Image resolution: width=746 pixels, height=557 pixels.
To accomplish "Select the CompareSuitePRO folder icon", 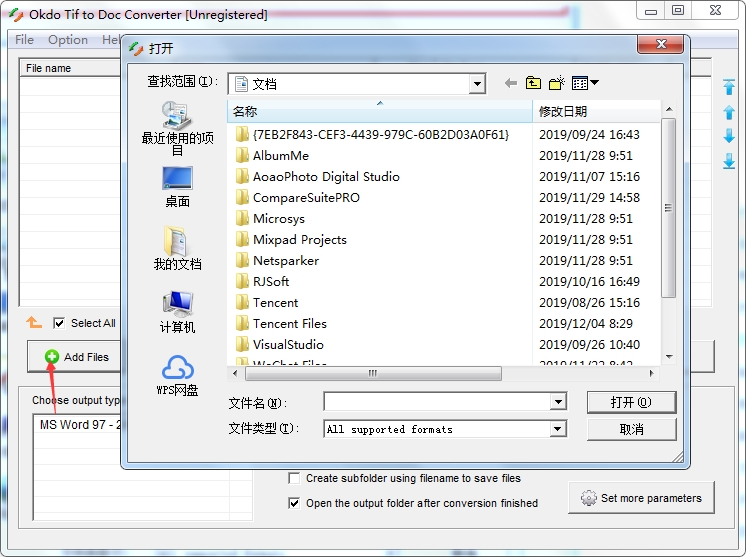I will [x=242, y=197].
